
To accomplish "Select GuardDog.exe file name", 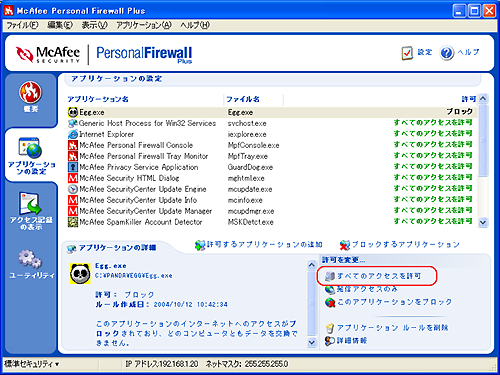I will coord(250,167).
